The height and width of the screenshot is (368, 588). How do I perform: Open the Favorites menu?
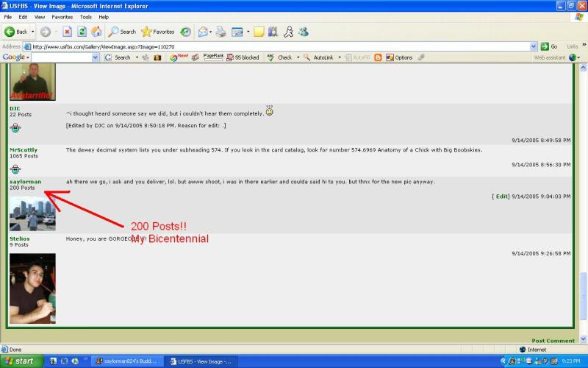coord(62,17)
